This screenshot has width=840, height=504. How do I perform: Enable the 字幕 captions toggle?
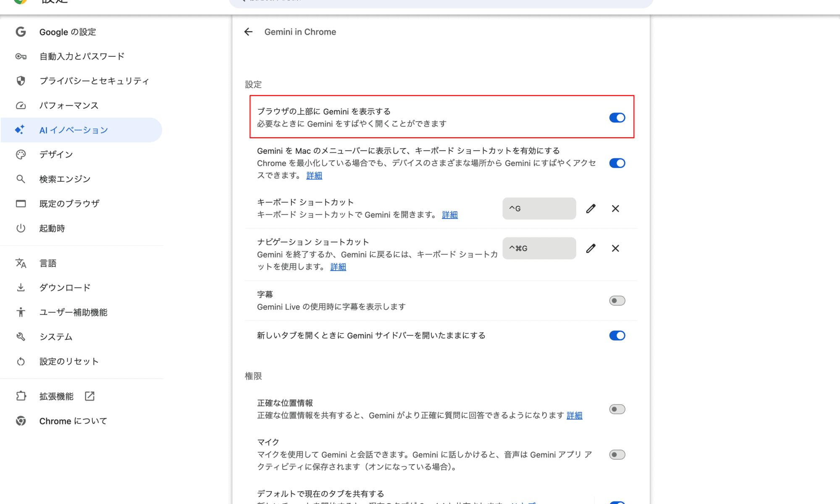(617, 301)
